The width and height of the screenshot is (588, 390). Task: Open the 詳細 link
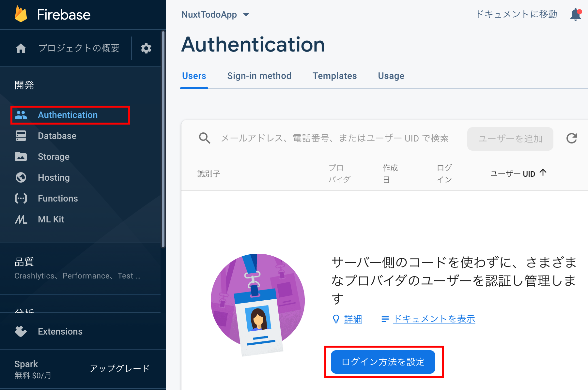(353, 319)
